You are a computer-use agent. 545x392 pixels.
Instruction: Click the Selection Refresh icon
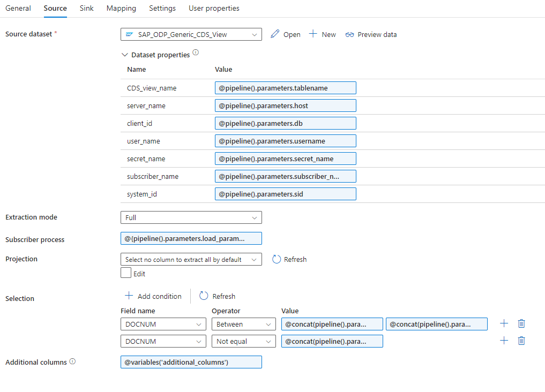(x=204, y=296)
